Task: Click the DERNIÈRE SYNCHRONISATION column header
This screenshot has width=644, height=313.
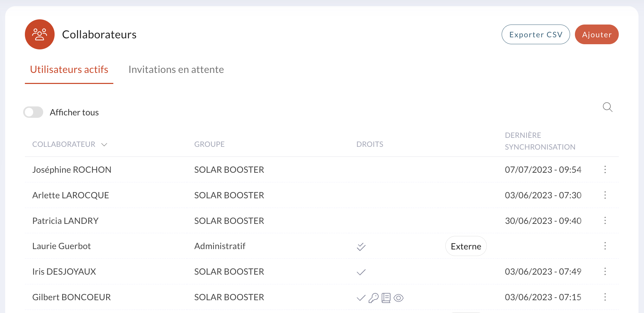Action: (540, 141)
